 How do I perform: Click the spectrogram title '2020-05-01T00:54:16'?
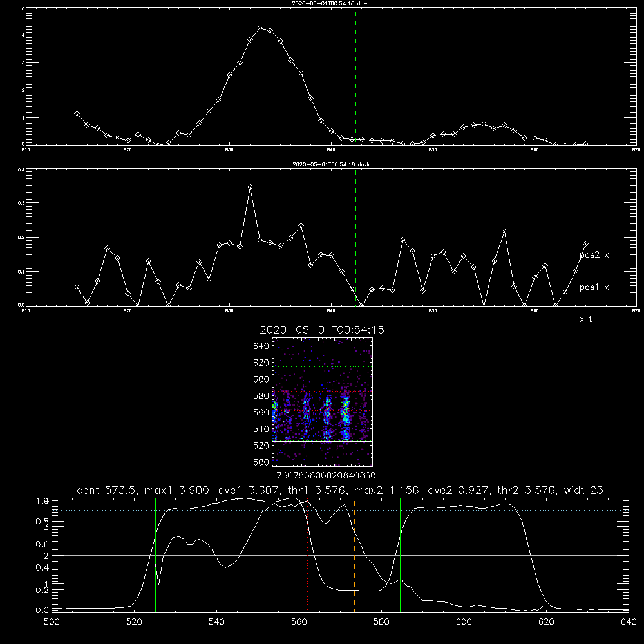tap(322, 330)
